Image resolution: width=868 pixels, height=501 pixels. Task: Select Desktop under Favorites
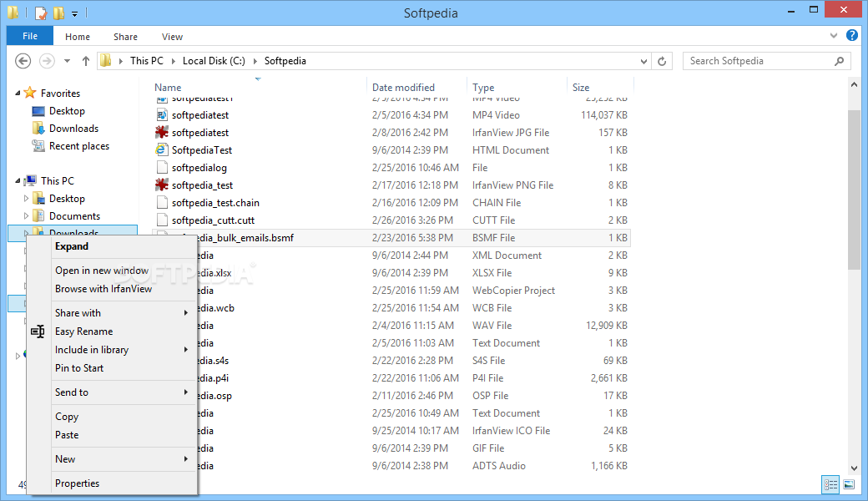[x=67, y=111]
